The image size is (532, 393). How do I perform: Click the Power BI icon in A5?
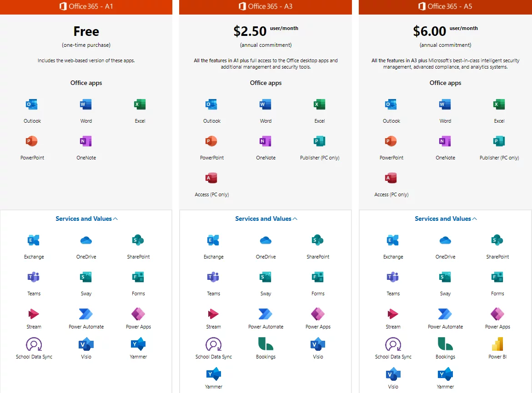497,344
